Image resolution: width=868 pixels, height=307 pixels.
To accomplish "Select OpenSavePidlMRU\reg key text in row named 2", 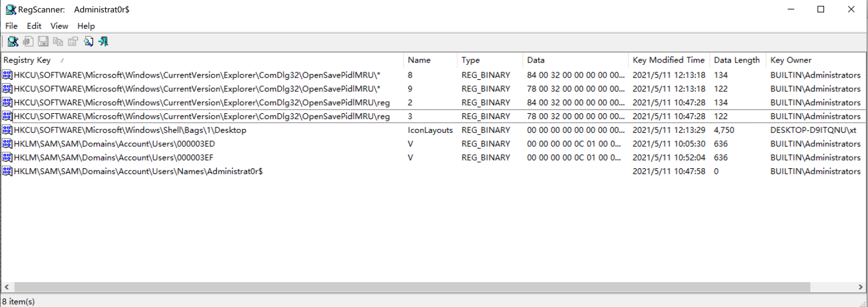I will pyautogui.click(x=202, y=102).
